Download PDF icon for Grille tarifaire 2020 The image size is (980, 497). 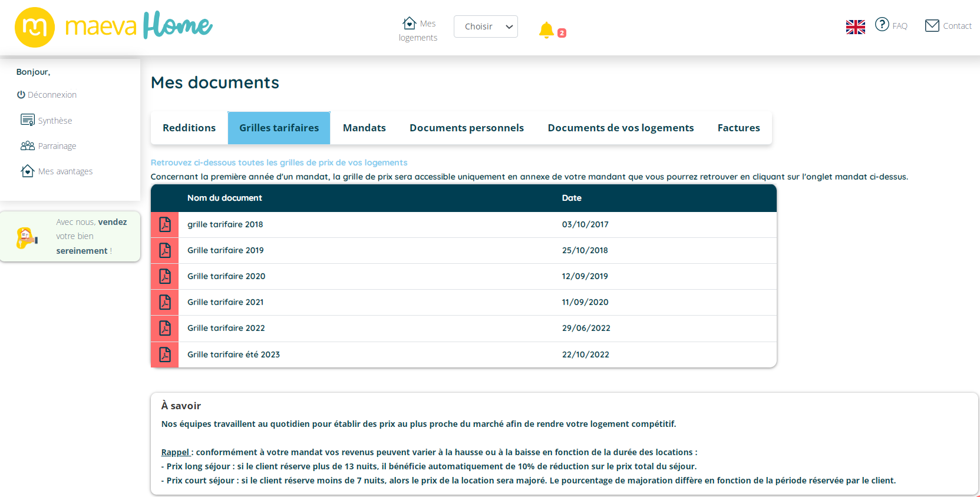pos(165,276)
